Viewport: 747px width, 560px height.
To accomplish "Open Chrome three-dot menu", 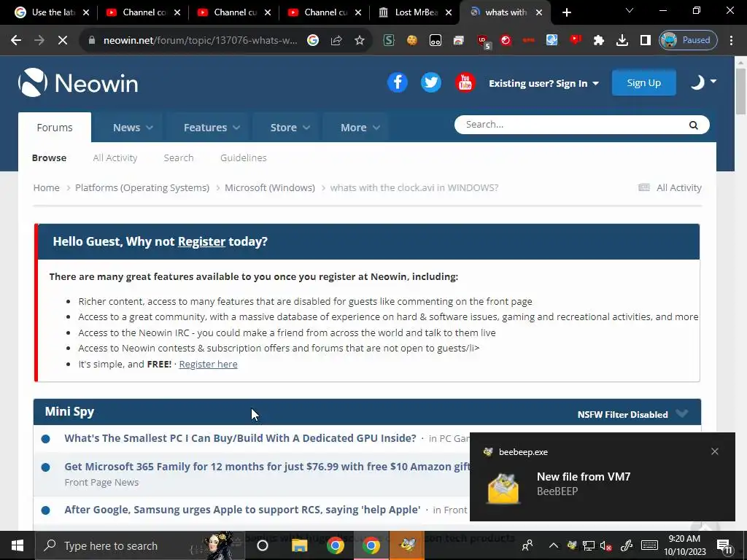I will (x=731, y=40).
